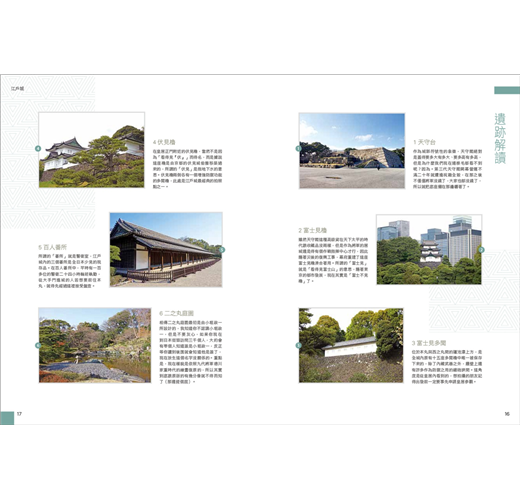Click the 天守台 stone base photo
Viewport: 520px width, 500px height.
[x=352, y=151]
